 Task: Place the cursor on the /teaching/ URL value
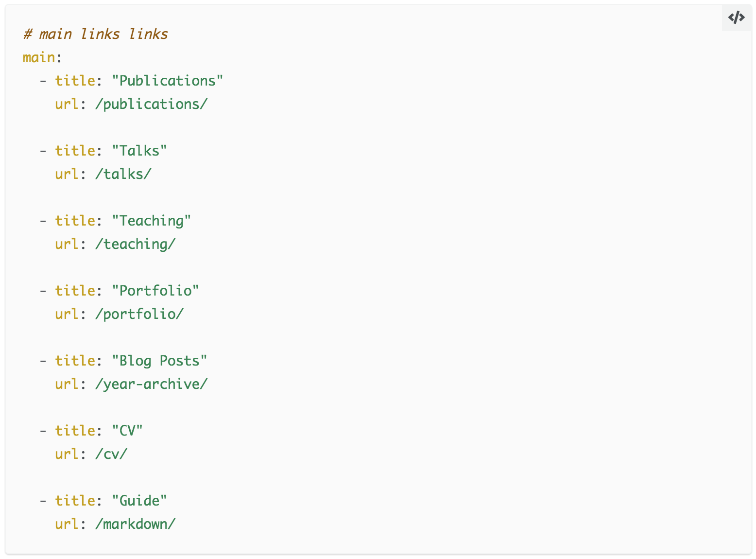(135, 244)
